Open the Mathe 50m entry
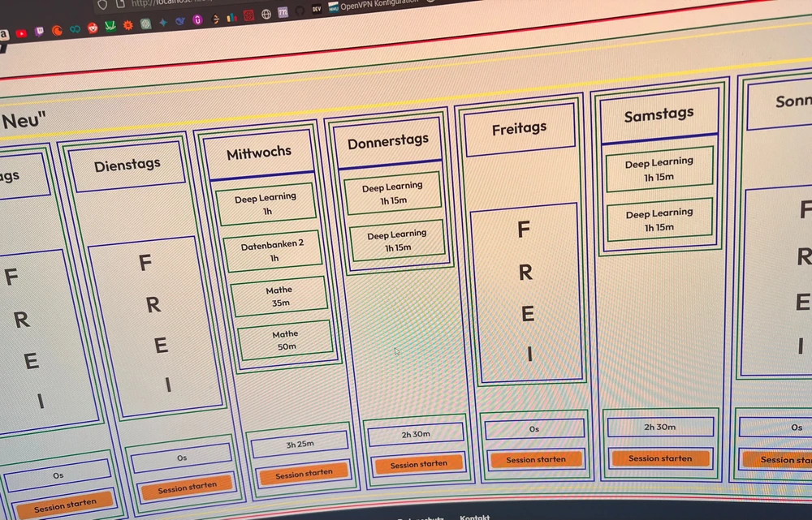The width and height of the screenshot is (812, 520). coord(286,340)
